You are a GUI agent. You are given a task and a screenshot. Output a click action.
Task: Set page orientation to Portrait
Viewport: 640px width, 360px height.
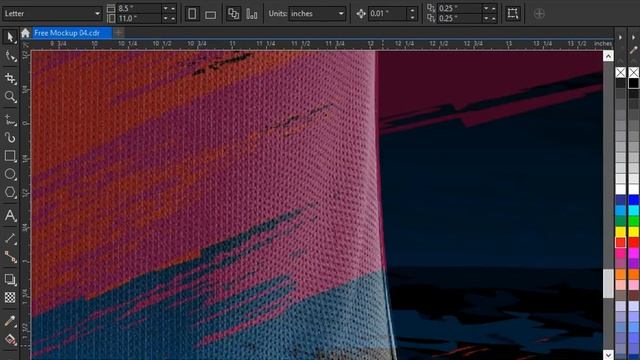(192, 14)
